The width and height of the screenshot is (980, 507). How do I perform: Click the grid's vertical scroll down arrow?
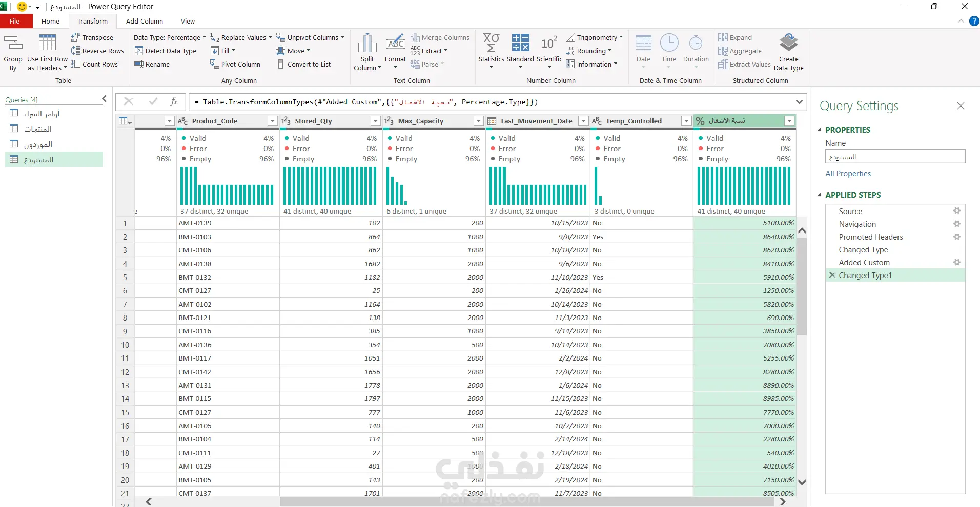click(x=802, y=482)
